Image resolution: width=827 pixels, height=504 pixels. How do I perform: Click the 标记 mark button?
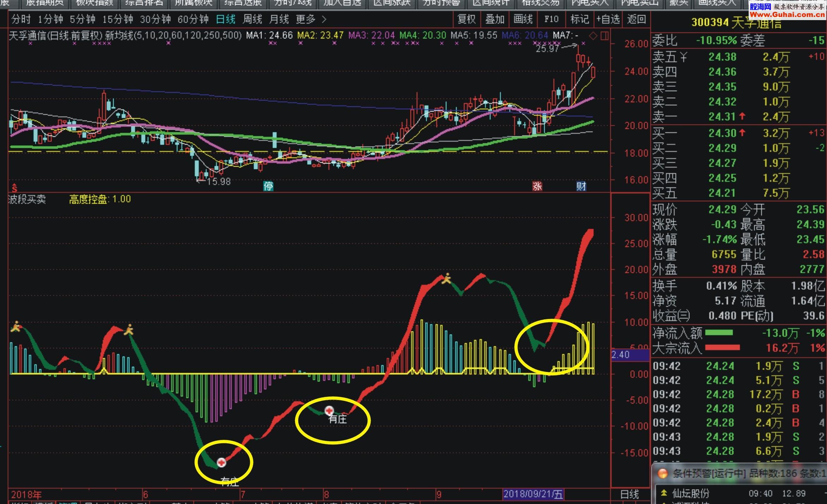pyautogui.click(x=580, y=19)
